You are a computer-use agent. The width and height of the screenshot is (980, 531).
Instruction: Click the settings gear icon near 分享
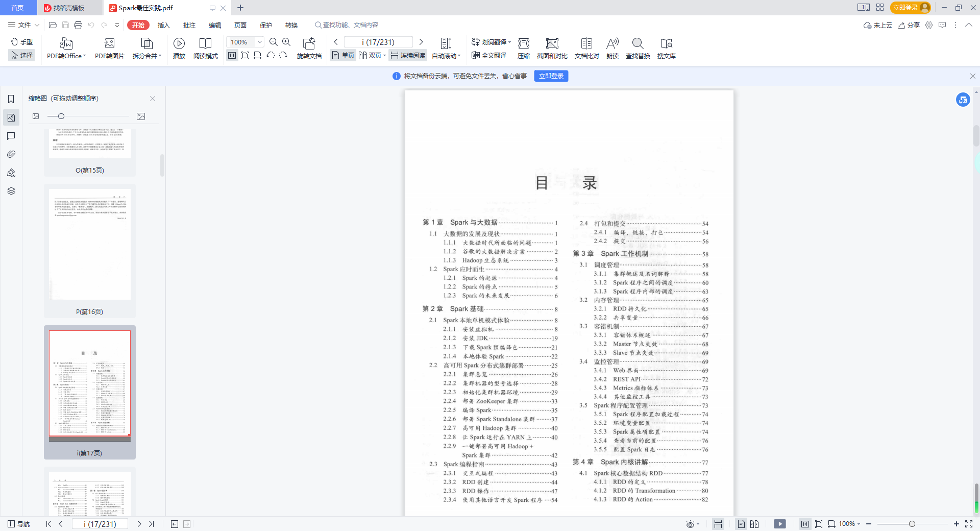(929, 25)
